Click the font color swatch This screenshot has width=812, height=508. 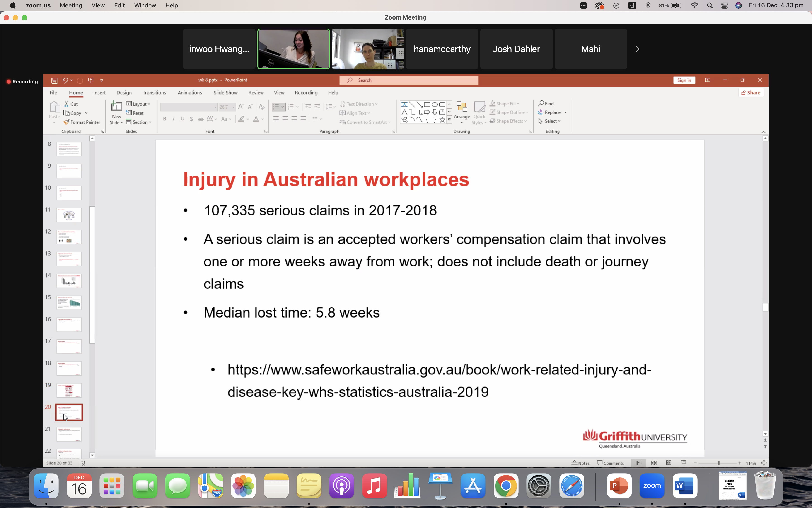coord(256,119)
